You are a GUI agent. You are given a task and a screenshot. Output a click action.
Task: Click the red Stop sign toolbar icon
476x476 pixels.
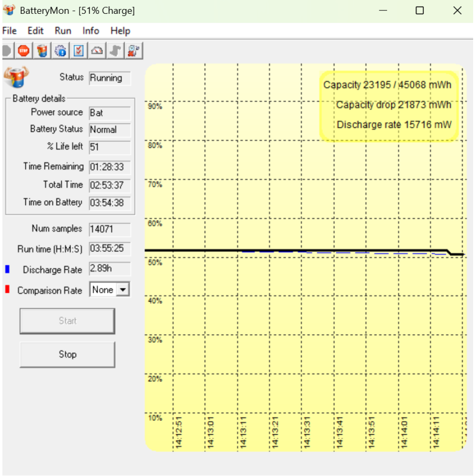(x=23, y=50)
